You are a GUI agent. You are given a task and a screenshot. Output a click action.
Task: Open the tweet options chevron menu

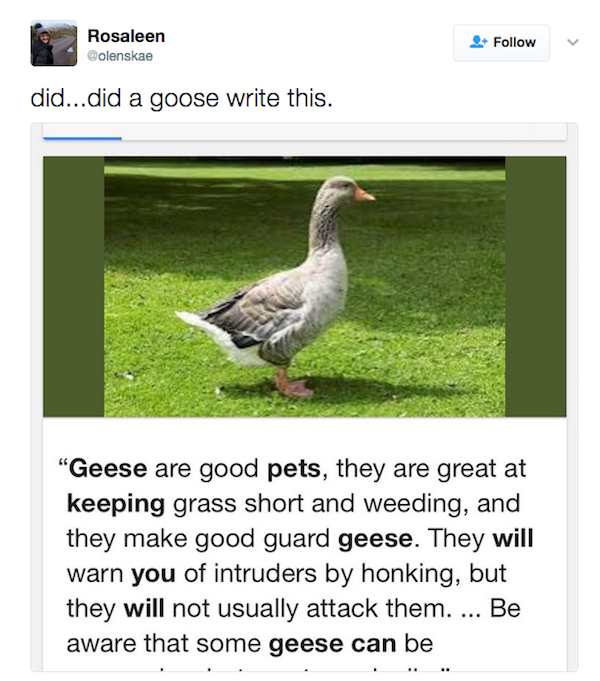coord(573,42)
